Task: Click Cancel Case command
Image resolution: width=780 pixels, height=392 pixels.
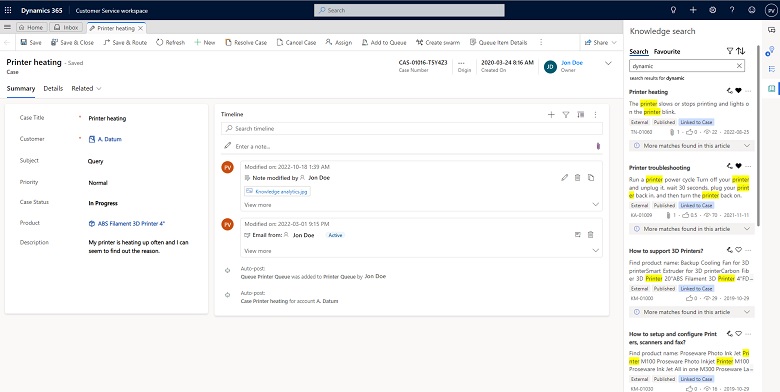Action: tap(296, 43)
